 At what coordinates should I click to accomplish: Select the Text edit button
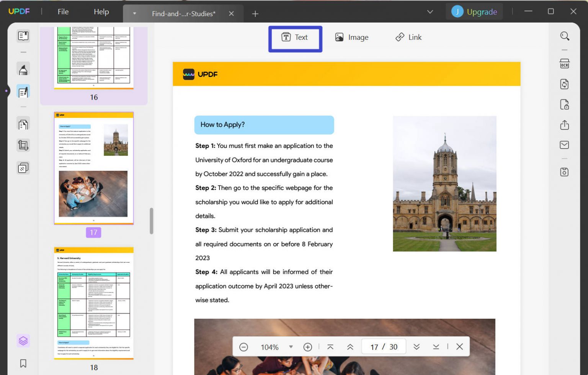(295, 38)
